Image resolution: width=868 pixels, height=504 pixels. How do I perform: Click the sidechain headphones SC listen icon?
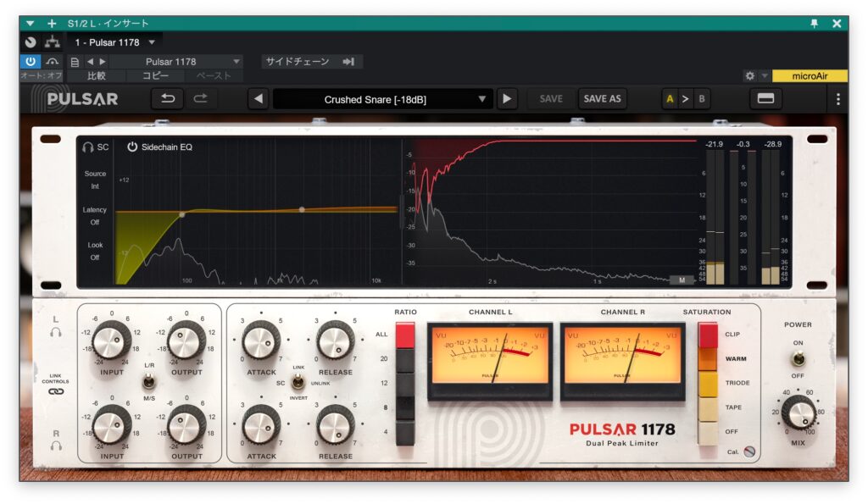click(87, 147)
